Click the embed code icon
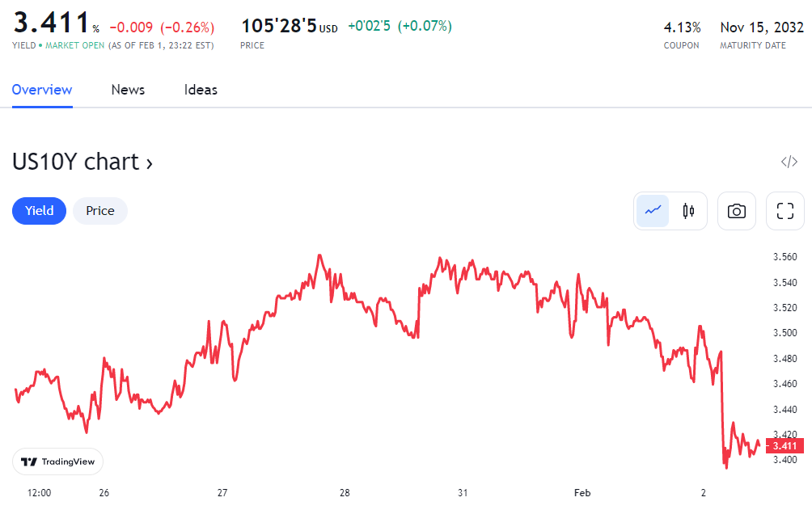This screenshot has width=812, height=510. pyautogui.click(x=789, y=162)
